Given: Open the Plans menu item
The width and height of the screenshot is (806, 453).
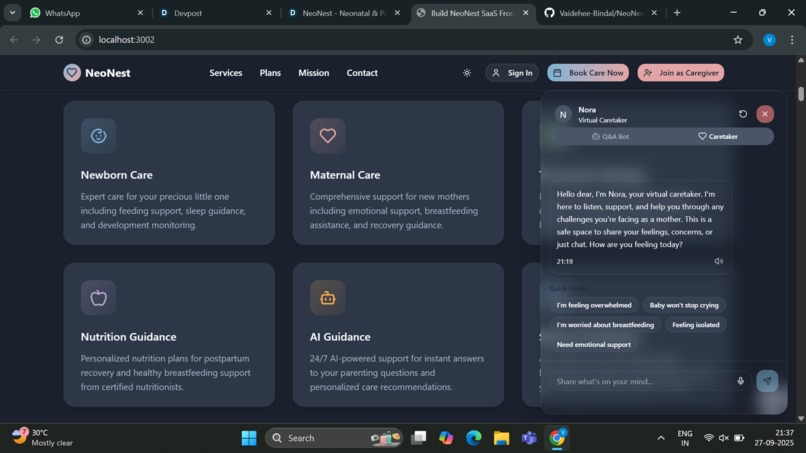Looking at the screenshot, I should (x=270, y=73).
